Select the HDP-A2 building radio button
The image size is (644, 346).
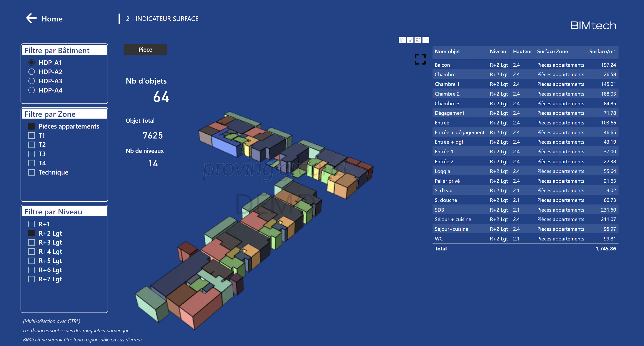[x=32, y=72]
